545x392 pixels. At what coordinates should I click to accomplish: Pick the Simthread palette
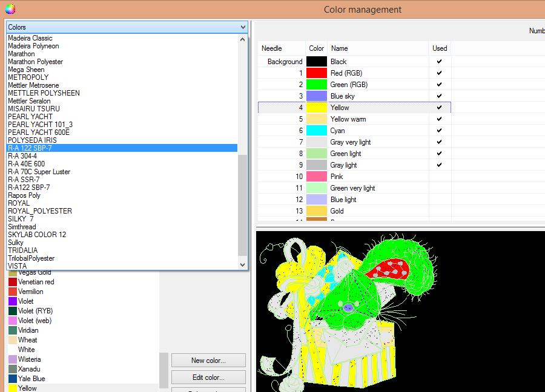coord(22,227)
